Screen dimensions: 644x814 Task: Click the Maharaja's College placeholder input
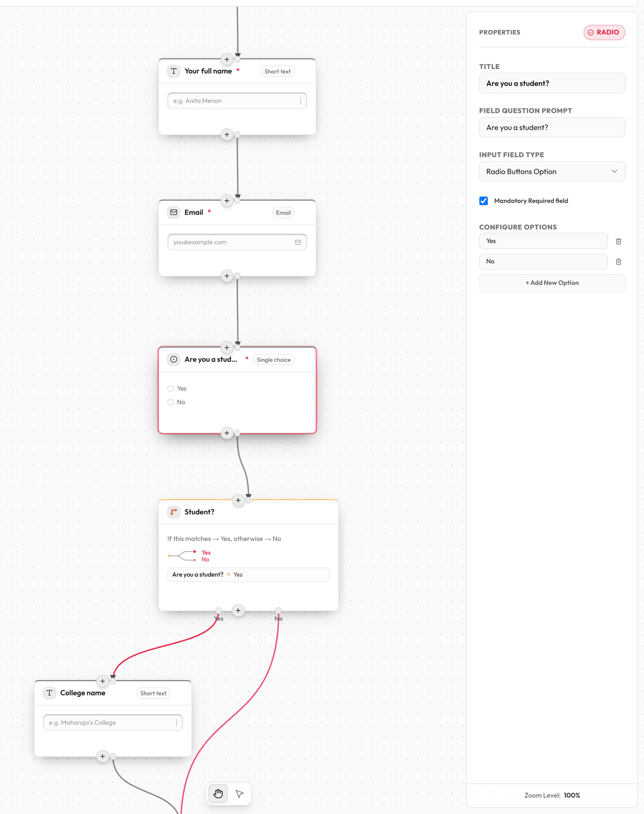113,723
